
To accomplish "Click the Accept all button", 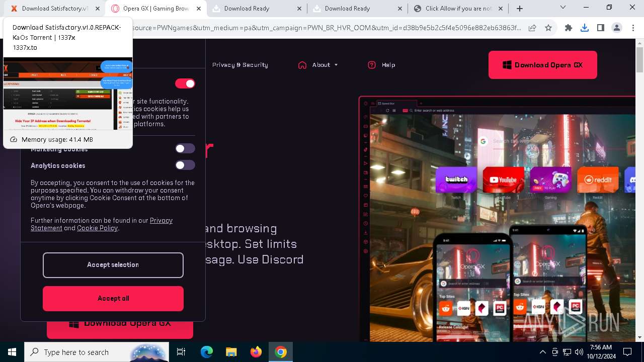I will 113,299.
